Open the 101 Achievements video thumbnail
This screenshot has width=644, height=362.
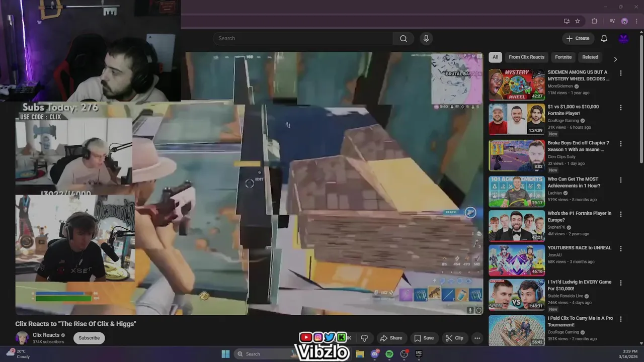tap(517, 192)
